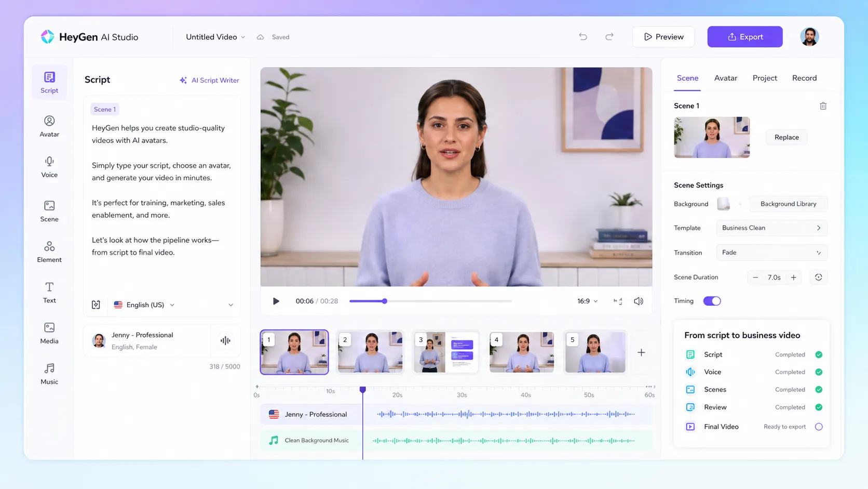Click the script text starting 'HeyGen helps you'
Image resolution: width=868 pixels, height=489 pixels.
[x=158, y=134]
